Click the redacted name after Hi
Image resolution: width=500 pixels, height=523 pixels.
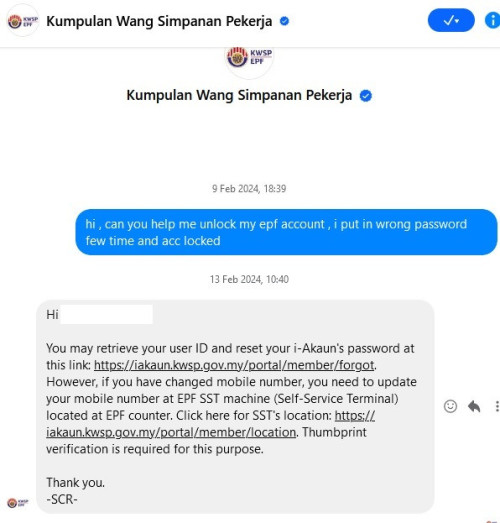coord(106,314)
